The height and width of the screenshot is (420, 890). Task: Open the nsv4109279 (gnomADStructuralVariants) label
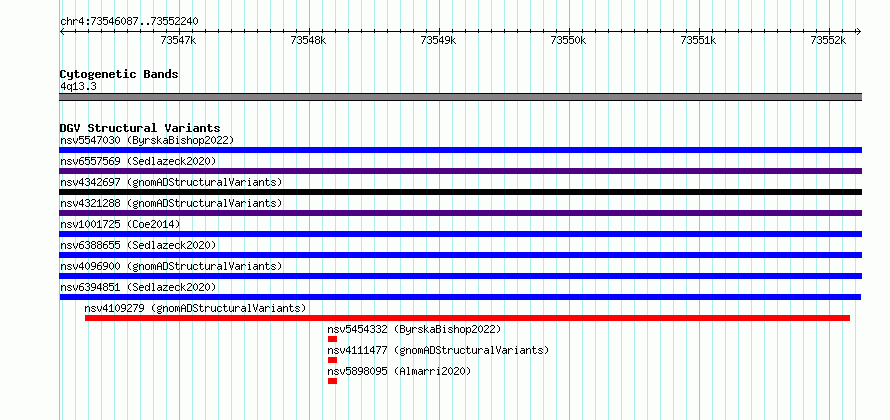[195, 308]
